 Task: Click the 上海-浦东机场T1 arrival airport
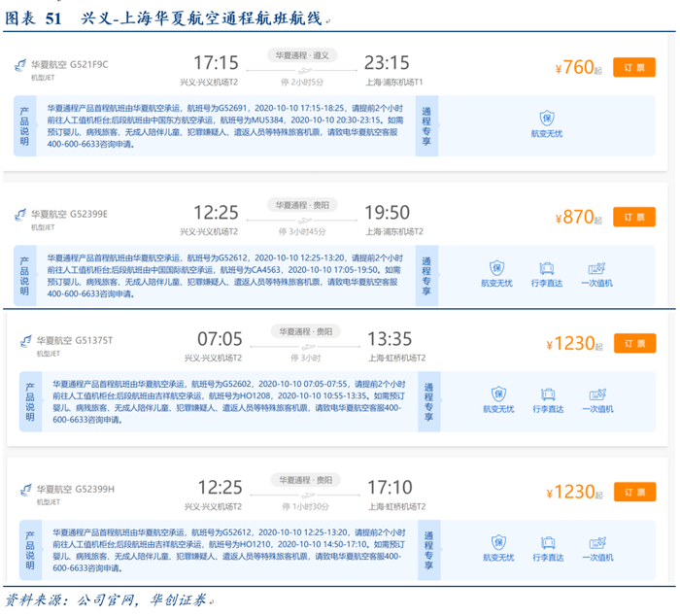coord(394,83)
